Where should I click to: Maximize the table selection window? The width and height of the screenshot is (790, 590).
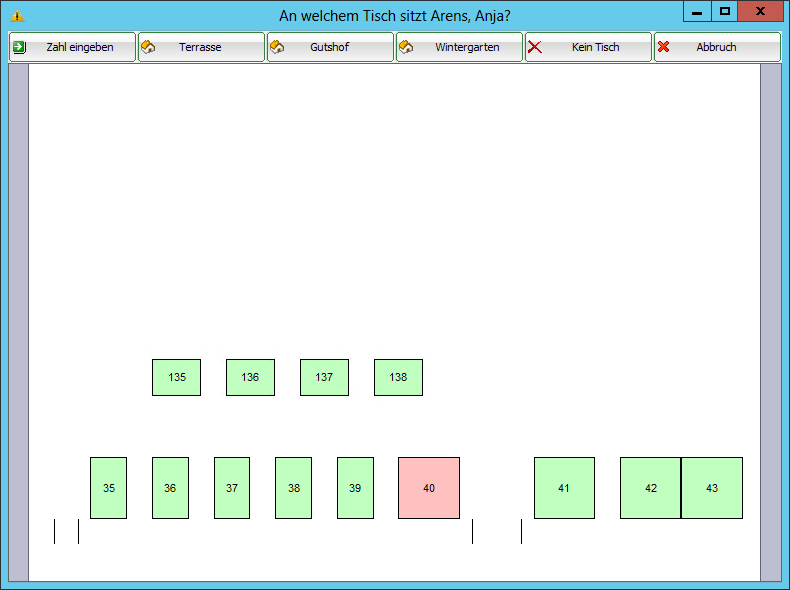[x=725, y=11]
